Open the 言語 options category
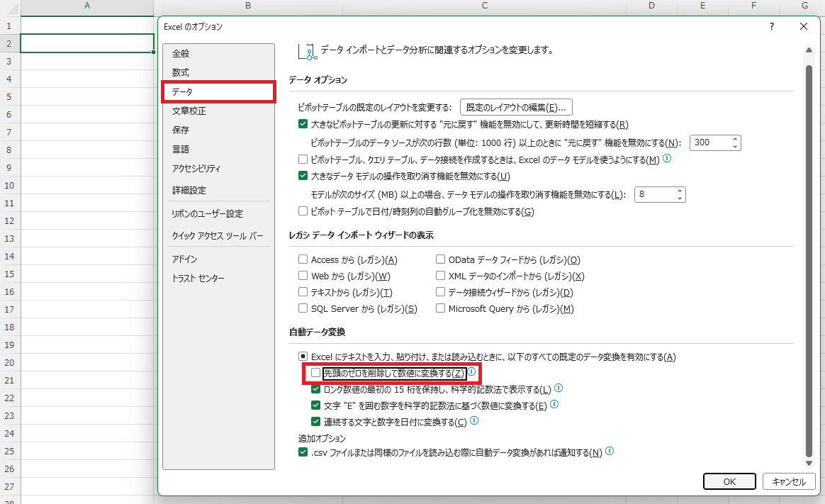The width and height of the screenshot is (825, 504). click(x=219, y=150)
